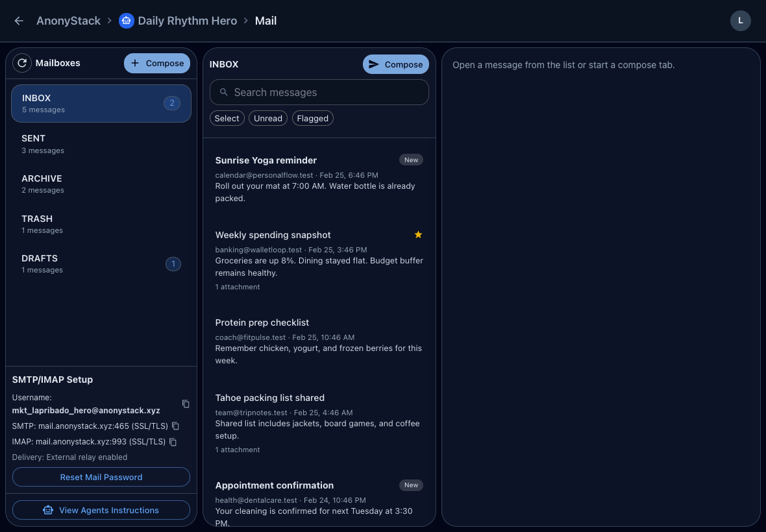Copy the IMAP server address icon
Image resolution: width=766 pixels, height=532 pixels.
point(172,442)
